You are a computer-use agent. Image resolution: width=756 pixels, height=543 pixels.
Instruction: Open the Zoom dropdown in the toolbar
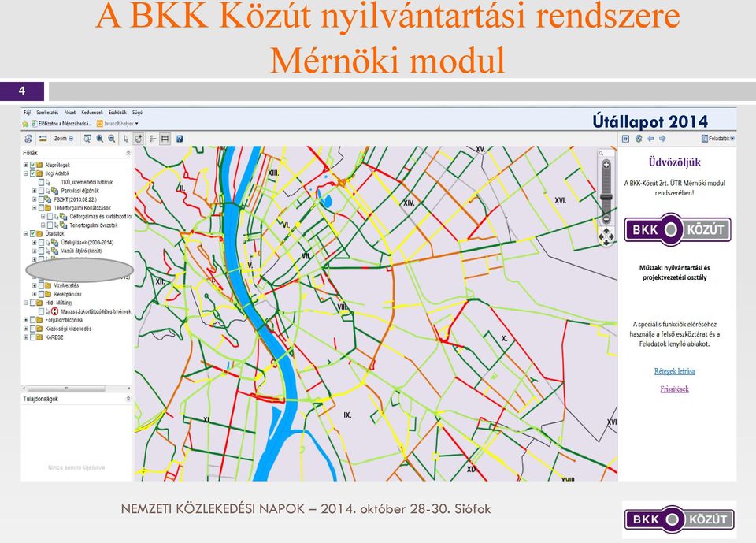64,139
